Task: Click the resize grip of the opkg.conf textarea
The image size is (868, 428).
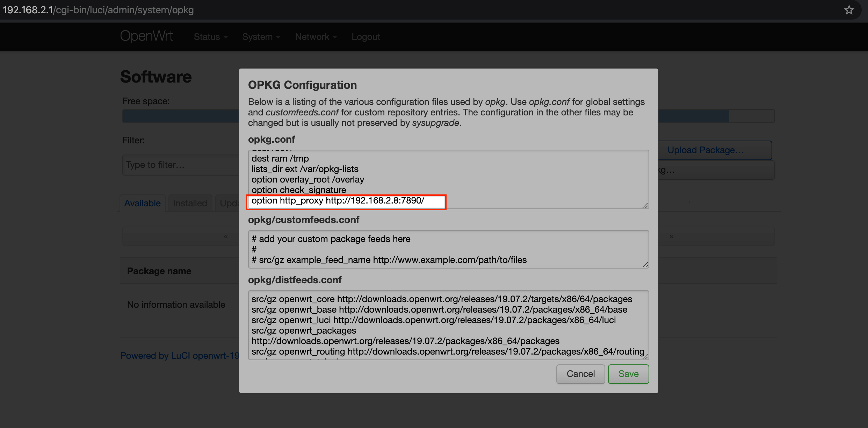Action: (x=645, y=206)
